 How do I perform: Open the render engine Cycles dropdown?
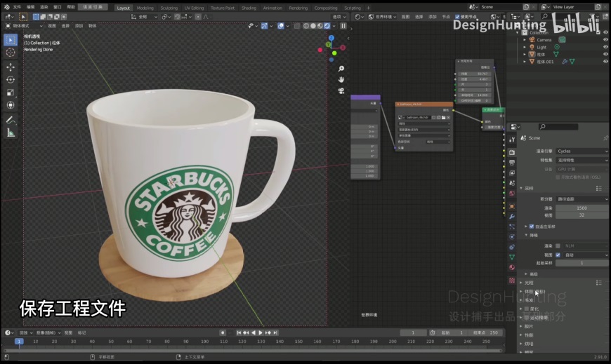tap(582, 151)
